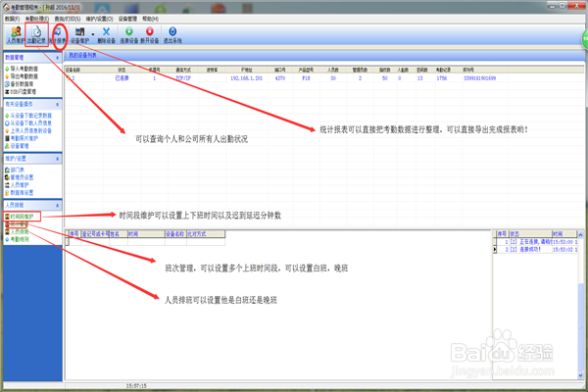
Task: Open 部门表 in the sidebar
Action: (15, 170)
